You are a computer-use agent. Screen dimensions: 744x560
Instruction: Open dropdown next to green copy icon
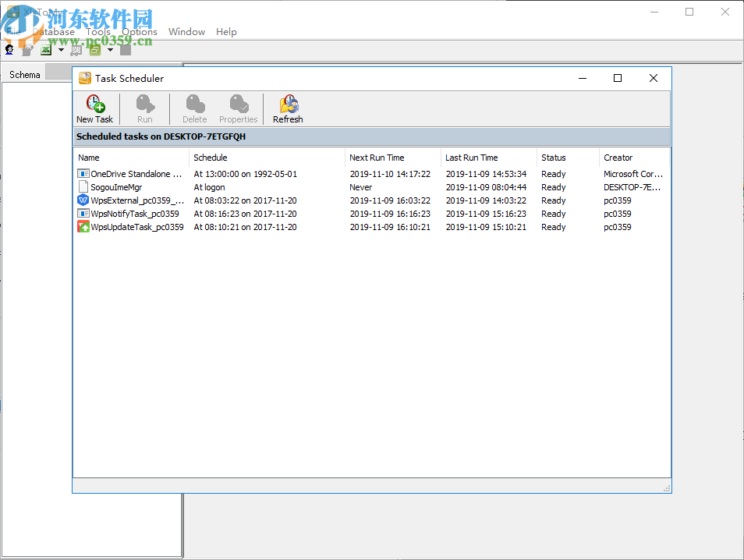coord(110,48)
